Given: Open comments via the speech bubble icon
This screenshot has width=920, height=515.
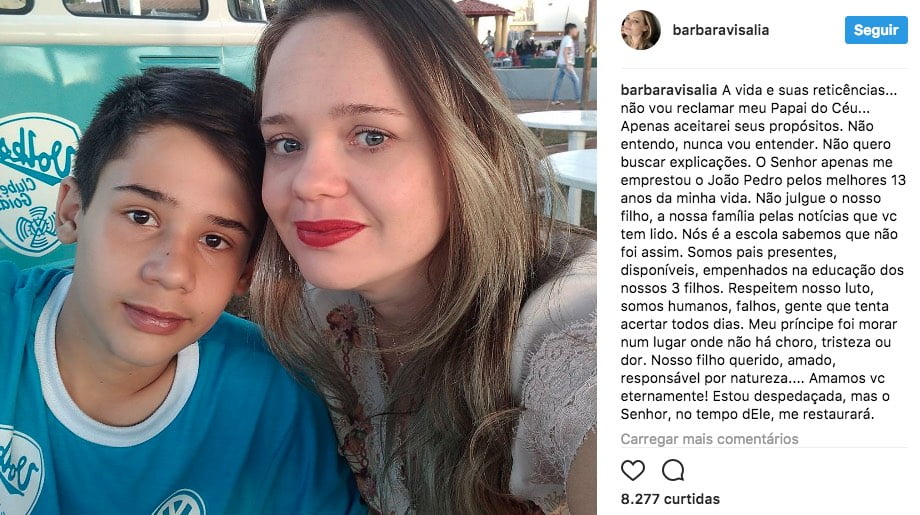Looking at the screenshot, I should pyautogui.click(x=672, y=470).
